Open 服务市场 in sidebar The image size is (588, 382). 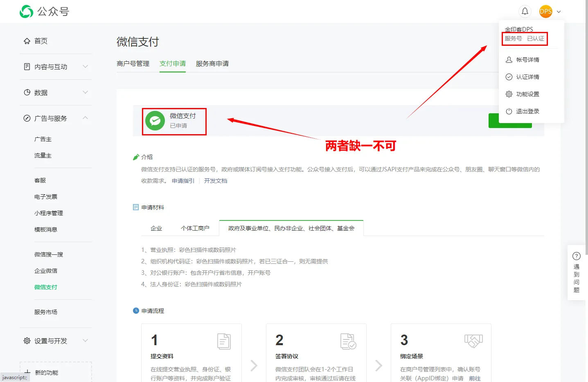(x=46, y=312)
